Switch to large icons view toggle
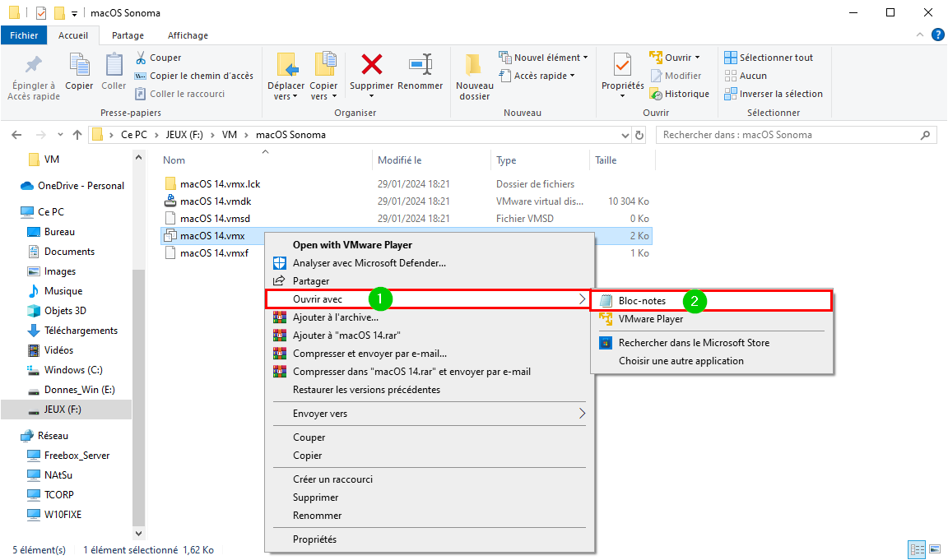 click(x=935, y=549)
